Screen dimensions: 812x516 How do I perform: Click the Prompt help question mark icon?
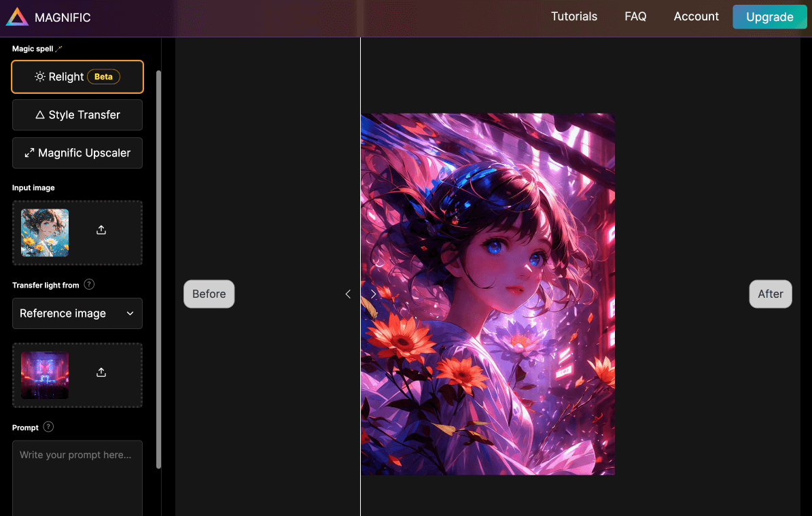[48, 427]
